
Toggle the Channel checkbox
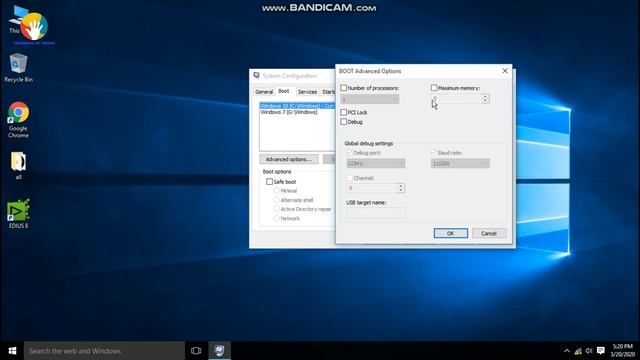(x=349, y=178)
